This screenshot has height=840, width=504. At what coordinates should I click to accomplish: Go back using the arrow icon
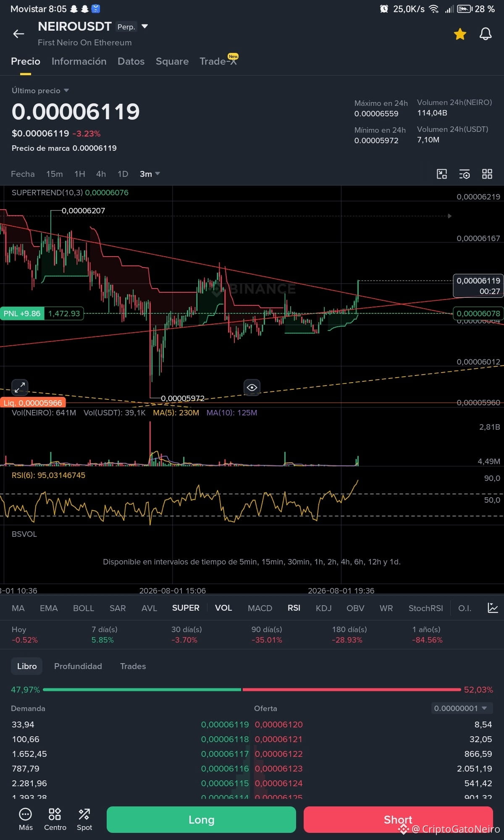pyautogui.click(x=18, y=34)
